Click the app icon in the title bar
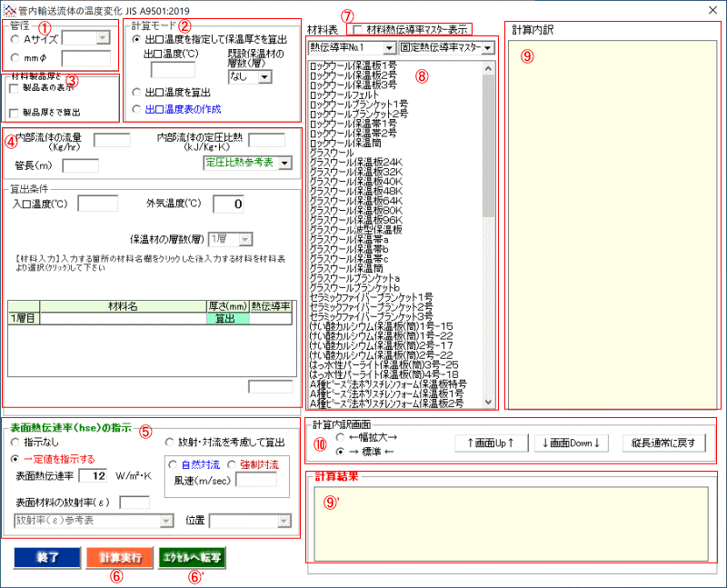The height and width of the screenshot is (588, 727). pyautogui.click(x=10, y=9)
